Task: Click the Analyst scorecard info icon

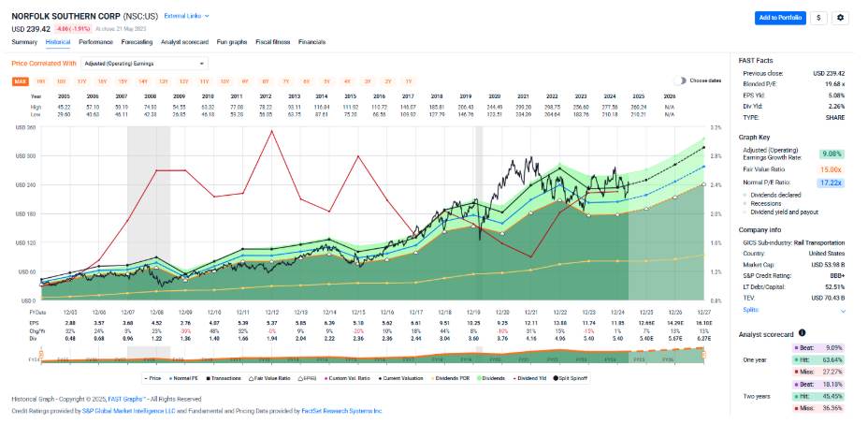Action: coord(803,333)
